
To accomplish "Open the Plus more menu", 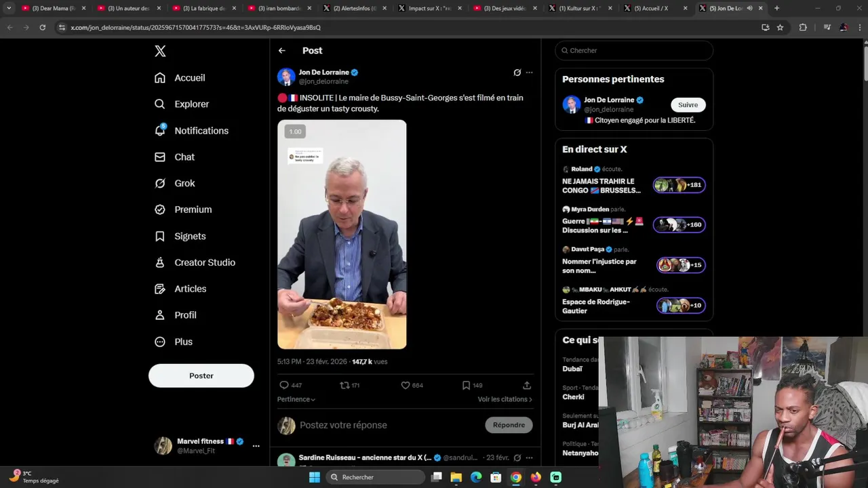I will pos(174,342).
